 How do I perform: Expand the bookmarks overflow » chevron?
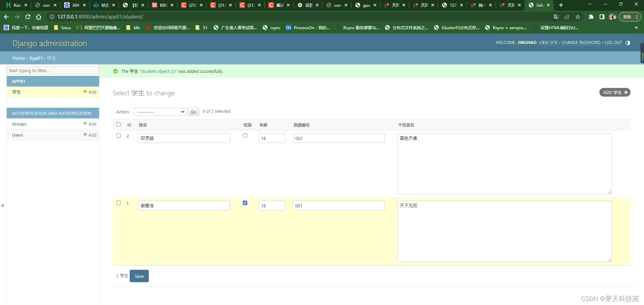pyautogui.click(x=636, y=28)
